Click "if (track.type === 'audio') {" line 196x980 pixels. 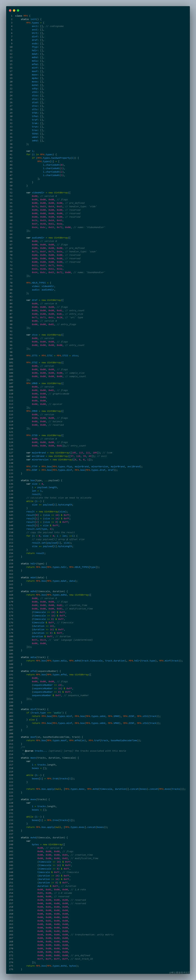[x=46, y=713]
